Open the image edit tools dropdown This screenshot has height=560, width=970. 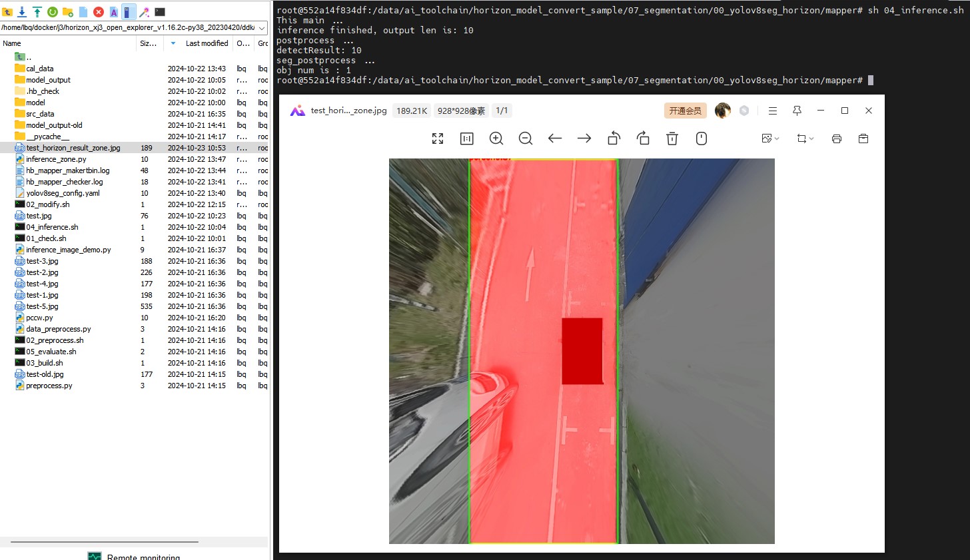[x=770, y=139]
